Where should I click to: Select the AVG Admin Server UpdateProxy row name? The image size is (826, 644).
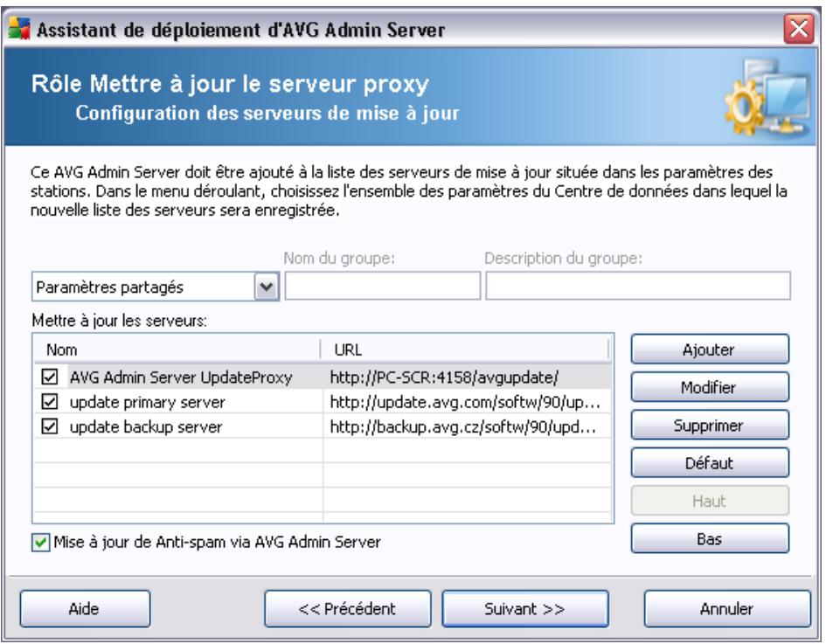[x=181, y=377]
